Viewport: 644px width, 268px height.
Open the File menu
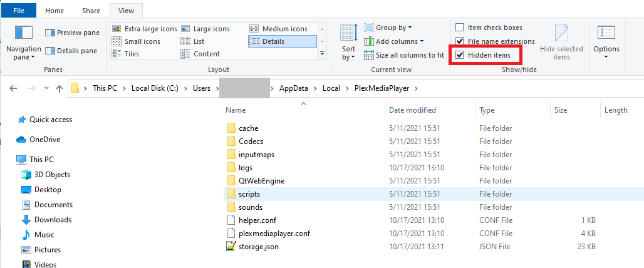tap(19, 11)
